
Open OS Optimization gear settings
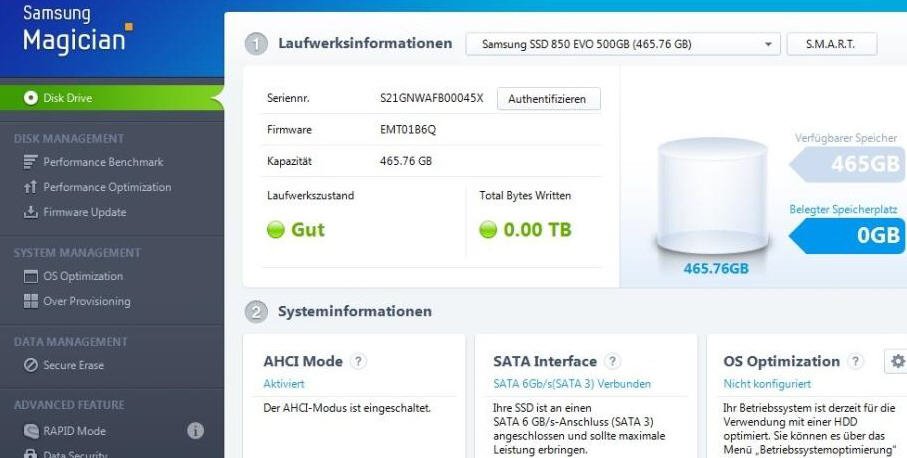coord(897,362)
